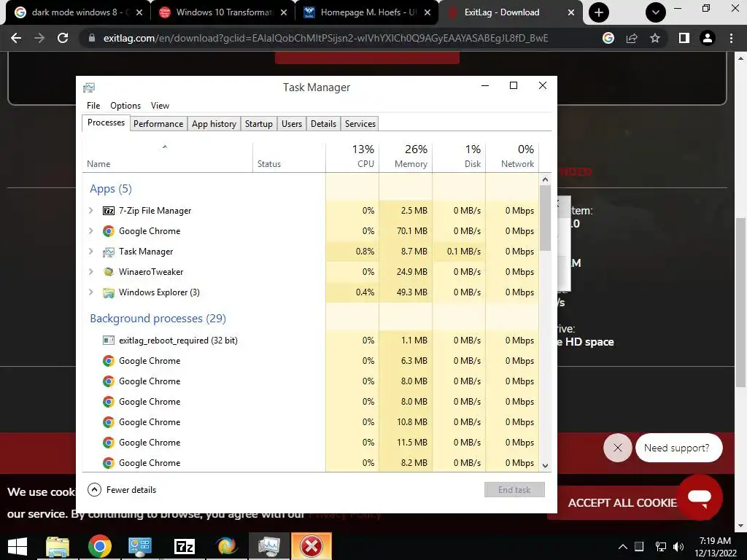Select Google Chrome process using 8.2 MB
The image size is (747, 560).
coord(311,463)
